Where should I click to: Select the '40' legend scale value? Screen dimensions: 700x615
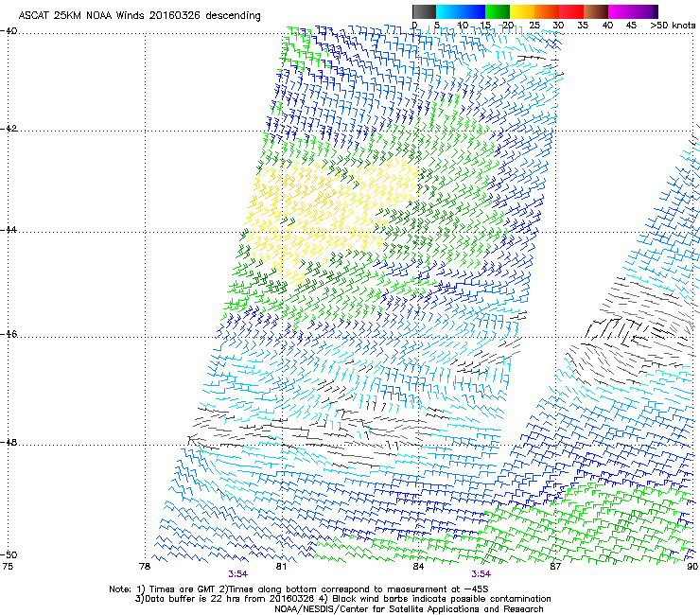click(x=607, y=26)
